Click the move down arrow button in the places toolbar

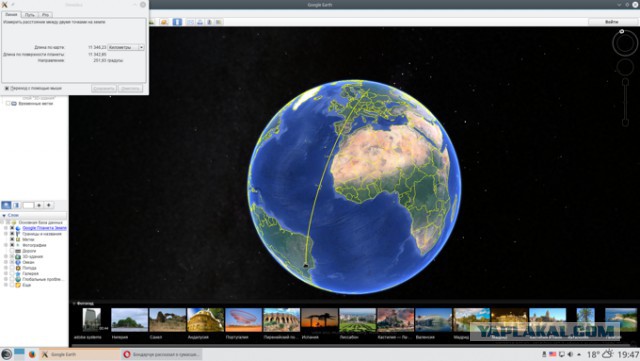(x=49, y=205)
